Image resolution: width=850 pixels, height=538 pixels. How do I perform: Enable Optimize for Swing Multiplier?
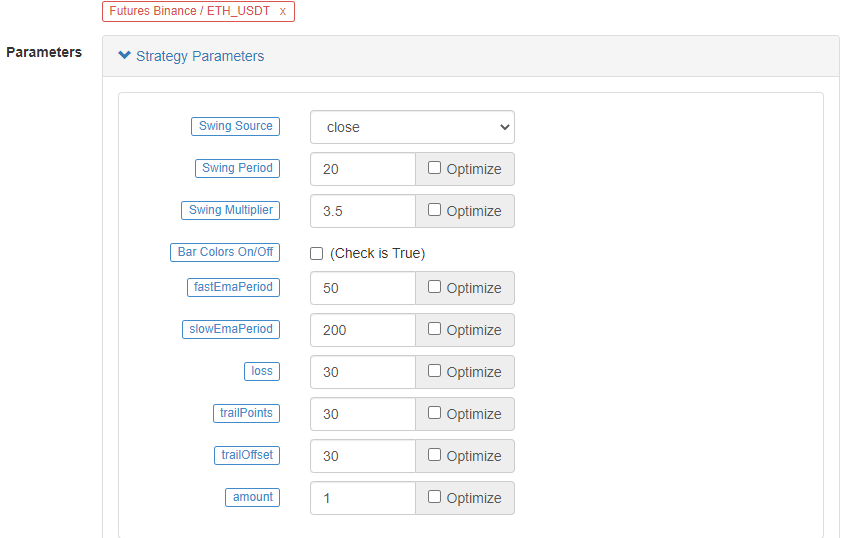pyautogui.click(x=434, y=210)
